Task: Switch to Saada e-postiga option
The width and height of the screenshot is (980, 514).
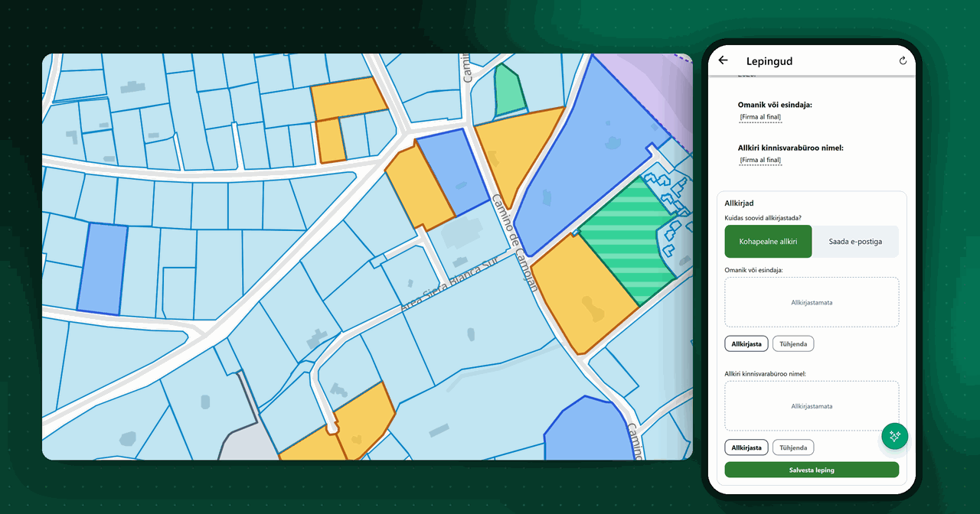Action: coord(855,242)
